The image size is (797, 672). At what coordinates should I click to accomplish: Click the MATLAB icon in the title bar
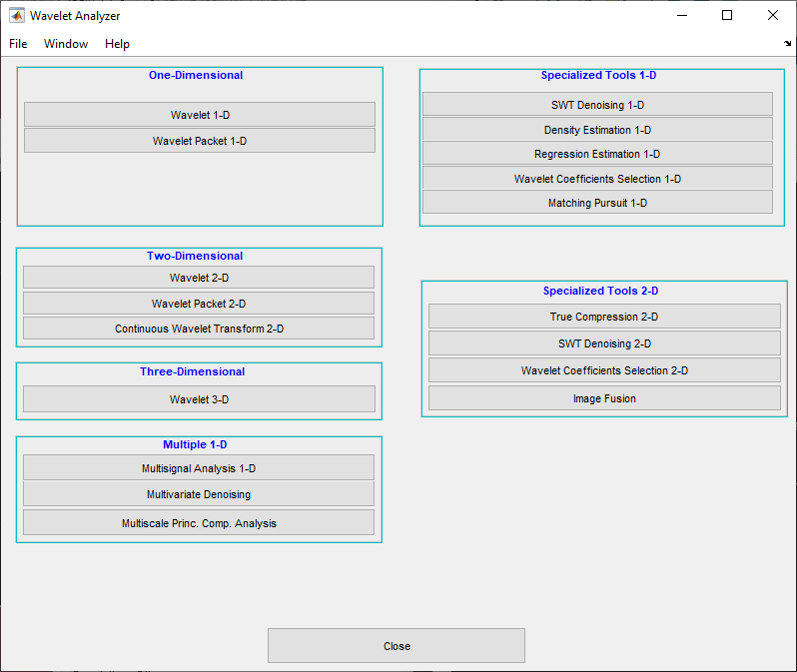pyautogui.click(x=17, y=16)
